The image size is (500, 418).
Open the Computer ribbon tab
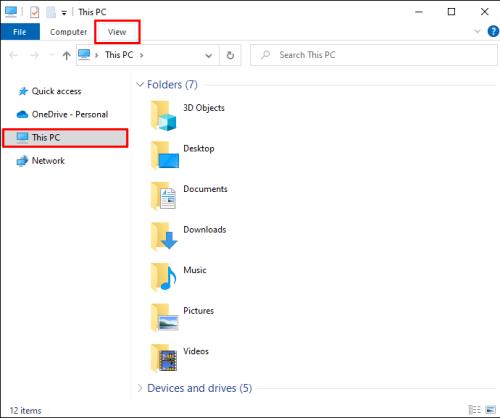[x=68, y=32]
